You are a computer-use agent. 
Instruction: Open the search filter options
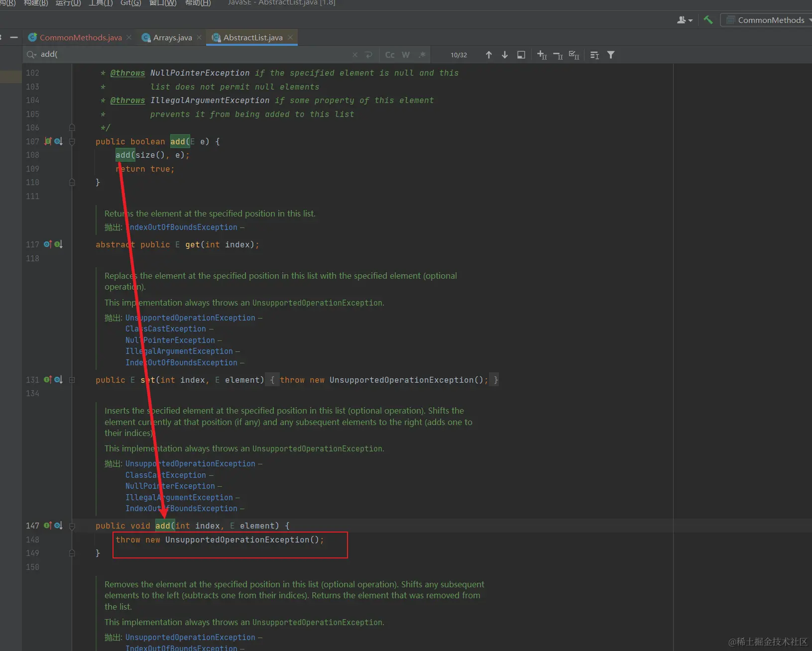(611, 55)
